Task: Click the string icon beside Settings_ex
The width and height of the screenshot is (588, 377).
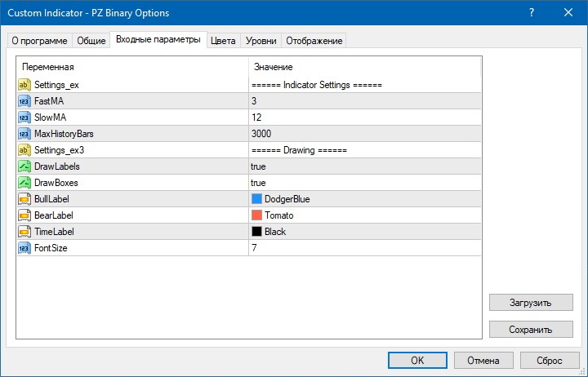Action: [24, 85]
